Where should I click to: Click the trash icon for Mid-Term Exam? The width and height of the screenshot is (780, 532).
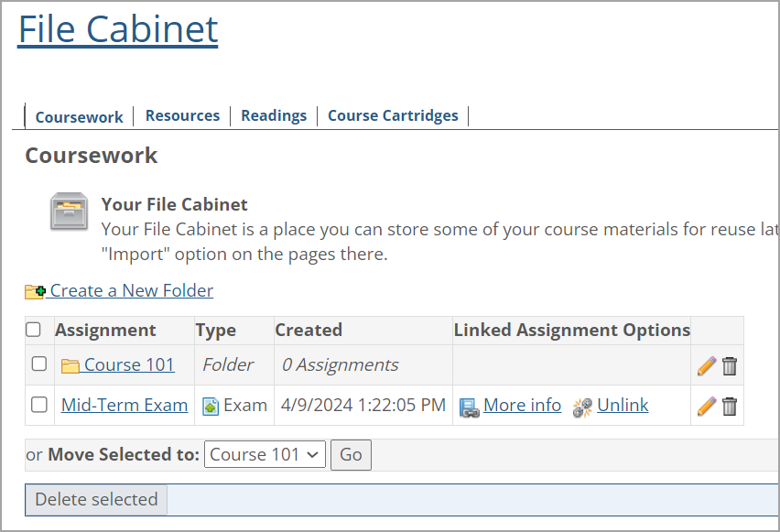coord(730,406)
